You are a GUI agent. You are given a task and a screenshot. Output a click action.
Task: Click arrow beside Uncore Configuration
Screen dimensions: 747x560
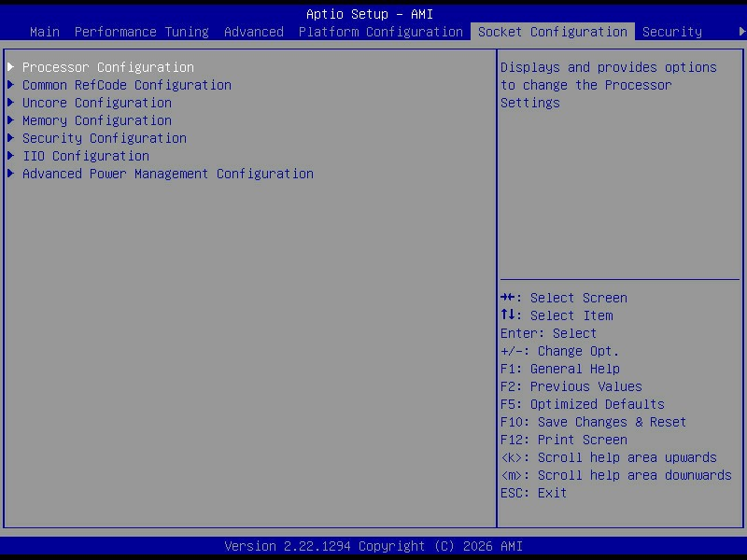click(x=11, y=103)
